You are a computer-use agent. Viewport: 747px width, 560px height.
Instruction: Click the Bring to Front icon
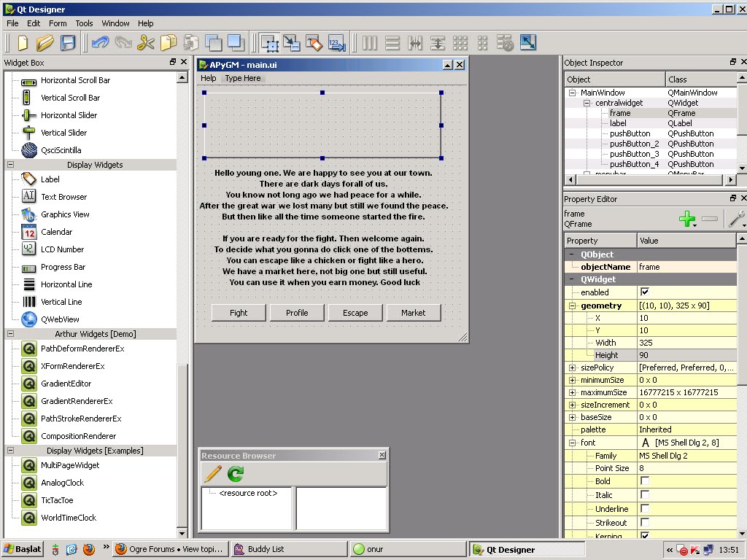[x=236, y=43]
